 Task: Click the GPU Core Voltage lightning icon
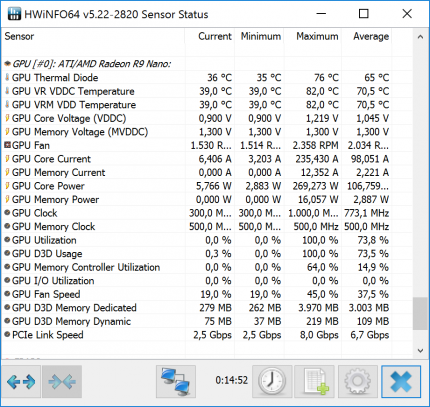click(x=7, y=118)
